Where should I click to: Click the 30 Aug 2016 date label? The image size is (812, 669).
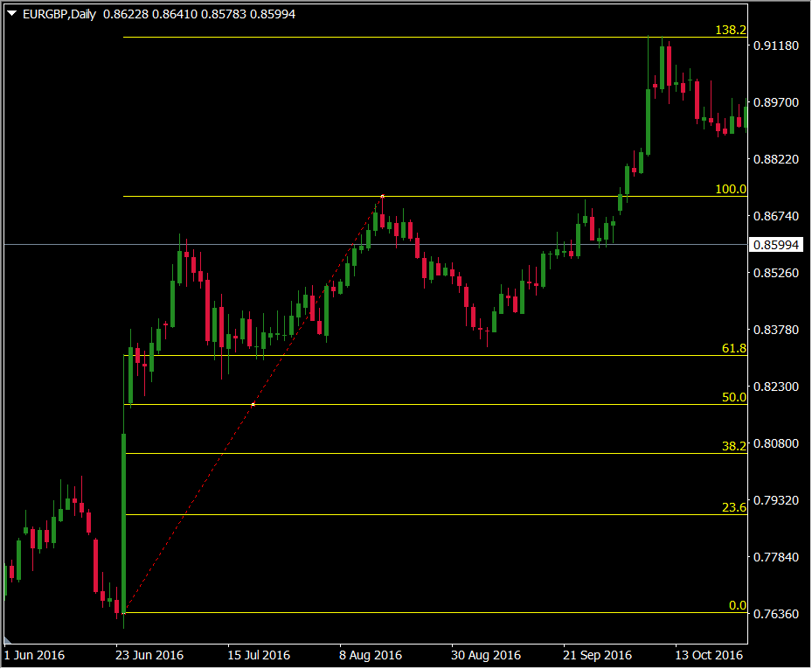point(486,656)
